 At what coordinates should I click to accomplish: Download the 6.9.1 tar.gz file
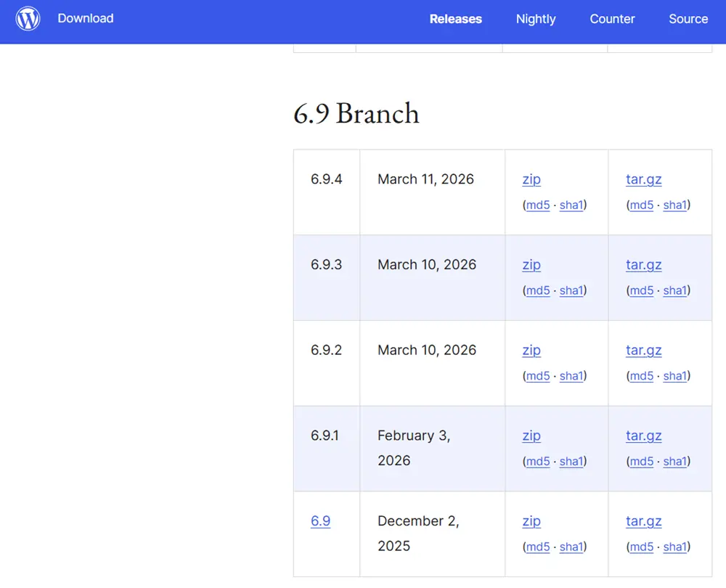click(x=643, y=436)
